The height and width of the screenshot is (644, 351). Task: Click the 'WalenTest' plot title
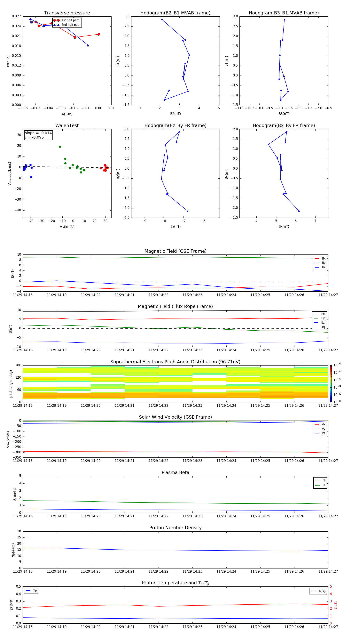(x=67, y=125)
